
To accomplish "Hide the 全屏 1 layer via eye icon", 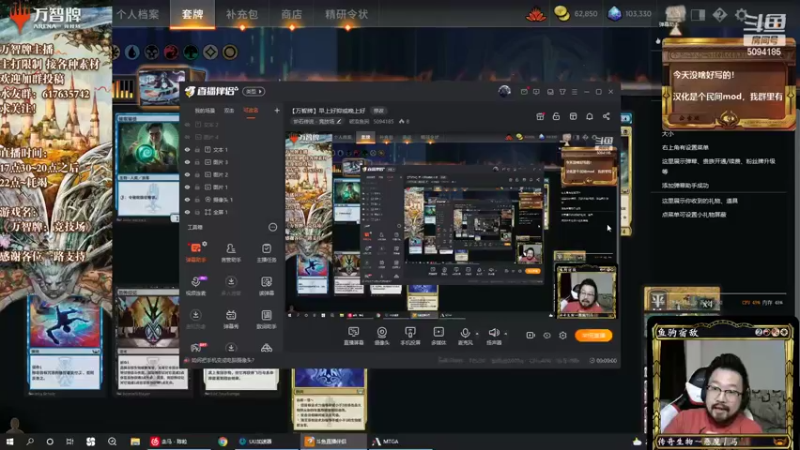I will point(187,212).
